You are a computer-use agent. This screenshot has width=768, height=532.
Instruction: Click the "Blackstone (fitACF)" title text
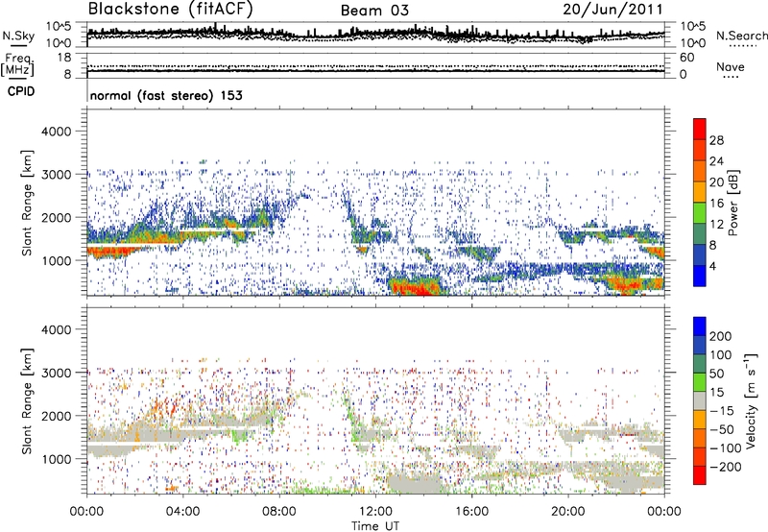(x=171, y=10)
